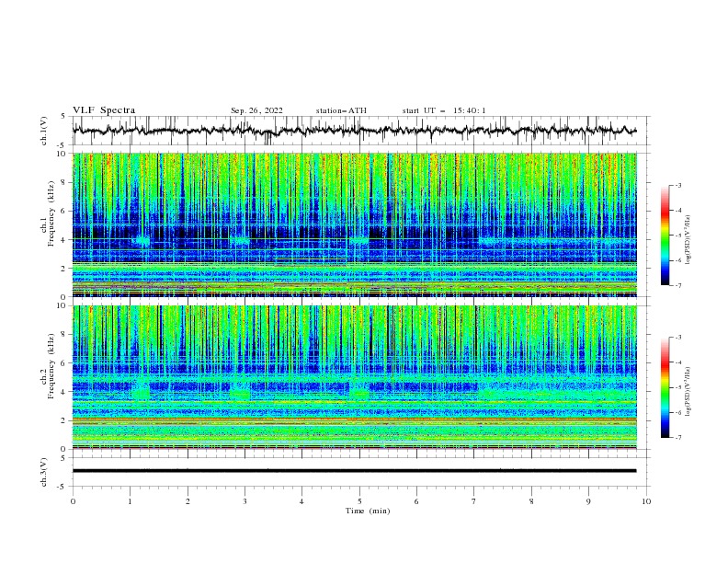Click the "ch.3(V)" axis label
The image size is (728, 563).
tap(44, 472)
